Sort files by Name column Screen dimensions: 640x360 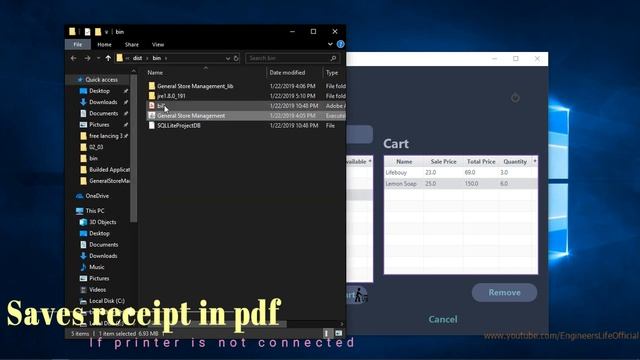(x=155, y=72)
